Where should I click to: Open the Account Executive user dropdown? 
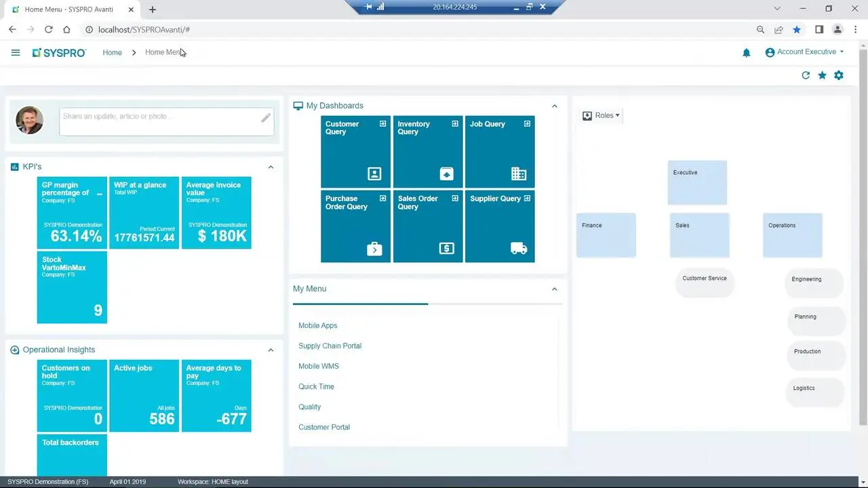click(805, 52)
